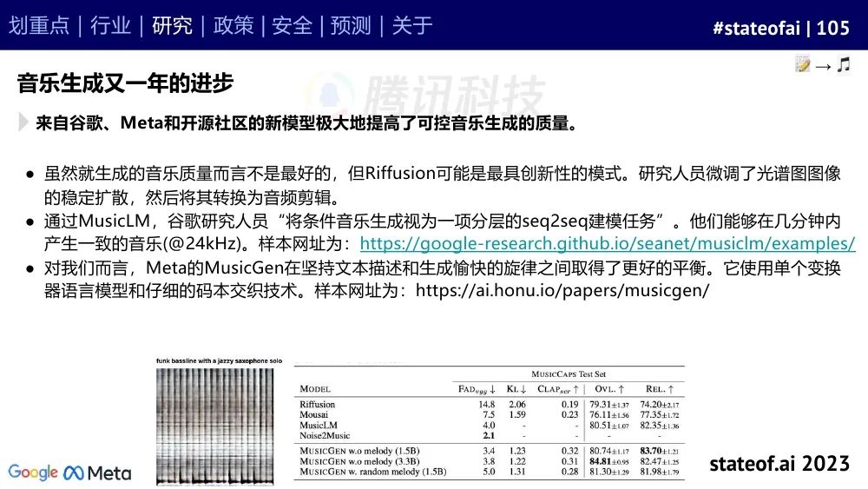Image resolution: width=868 pixels, height=489 pixels.
Task: Click the bullet paragraph starting 通过MusicLM
Action: coord(449,232)
